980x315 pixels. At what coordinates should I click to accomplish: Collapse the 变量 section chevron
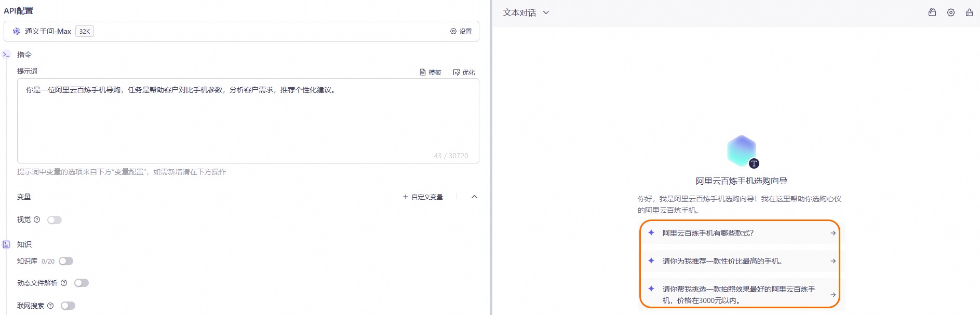474,197
